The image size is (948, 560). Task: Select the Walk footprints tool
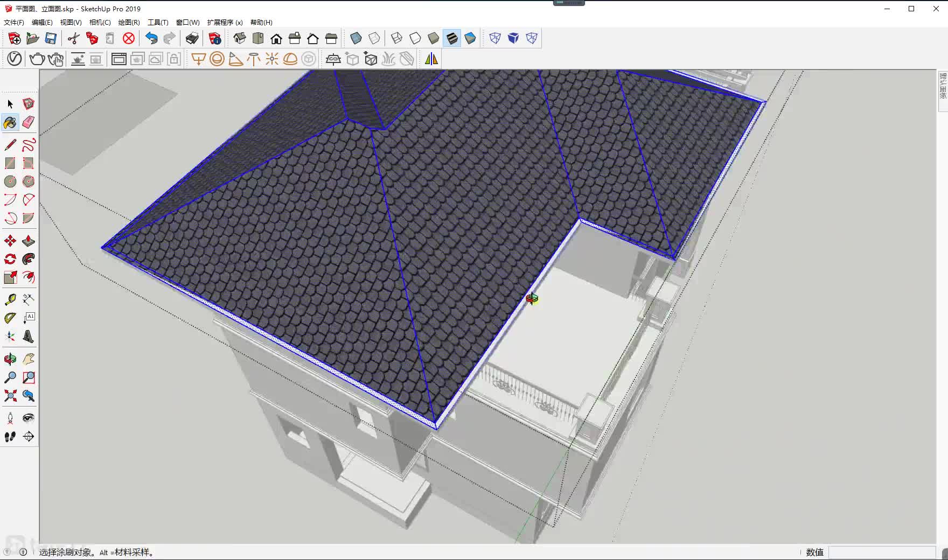pyautogui.click(x=10, y=437)
